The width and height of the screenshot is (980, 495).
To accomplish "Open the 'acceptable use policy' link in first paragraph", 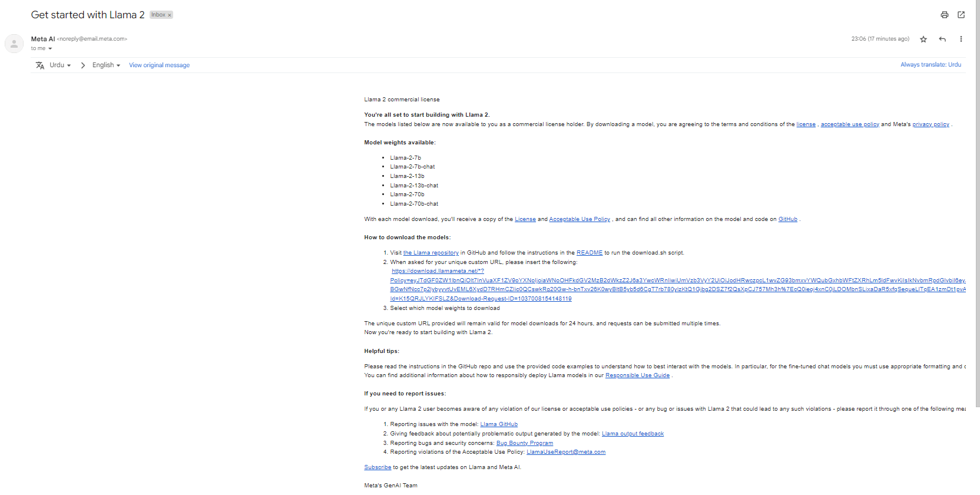I will [850, 124].
